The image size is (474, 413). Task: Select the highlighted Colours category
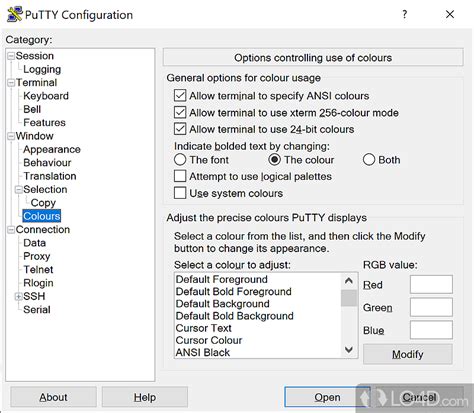(x=42, y=216)
